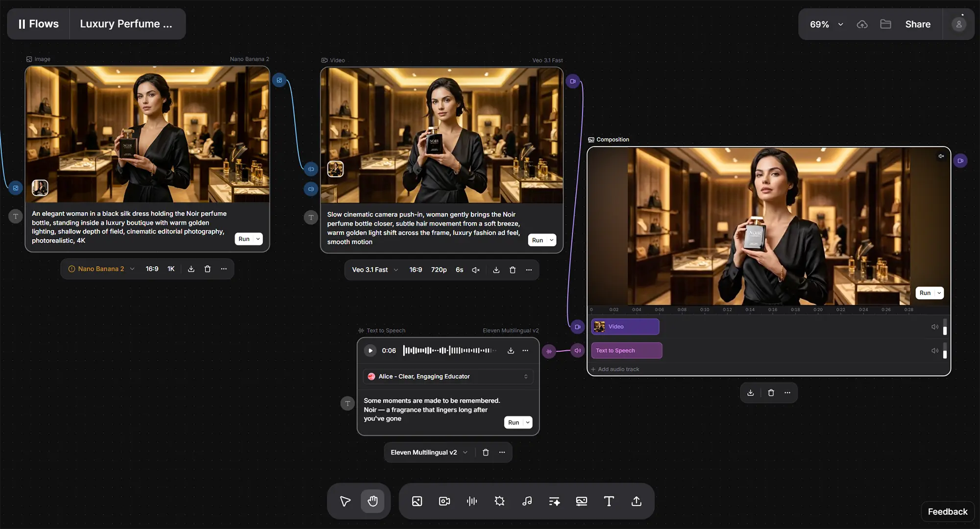Download the composition output
Viewport: 980px width, 529px height.
point(750,393)
